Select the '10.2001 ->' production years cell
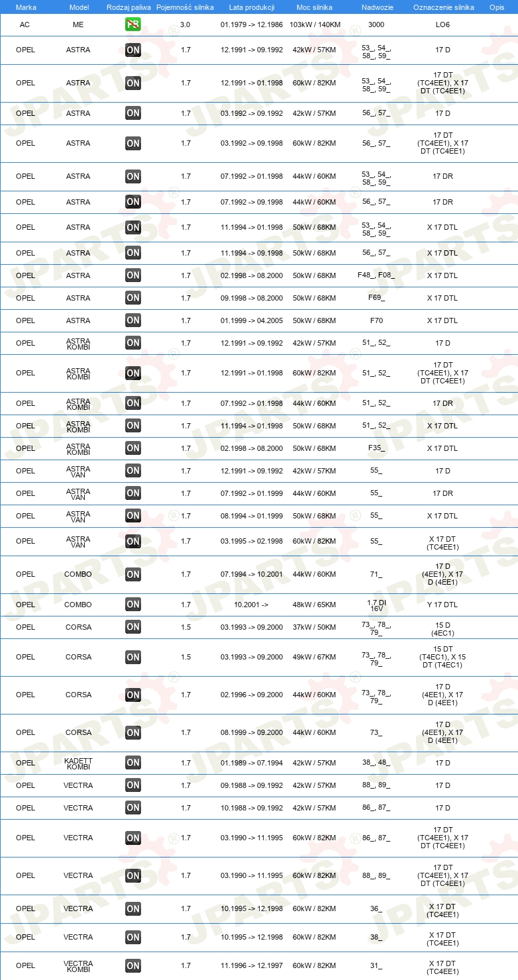Screen dimensions: 518x980 click(x=252, y=605)
